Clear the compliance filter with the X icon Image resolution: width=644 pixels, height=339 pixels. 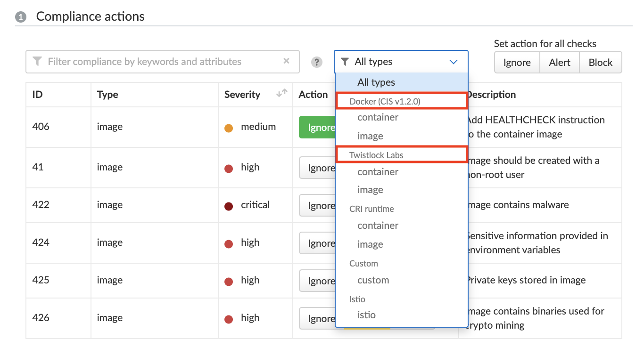[286, 61]
